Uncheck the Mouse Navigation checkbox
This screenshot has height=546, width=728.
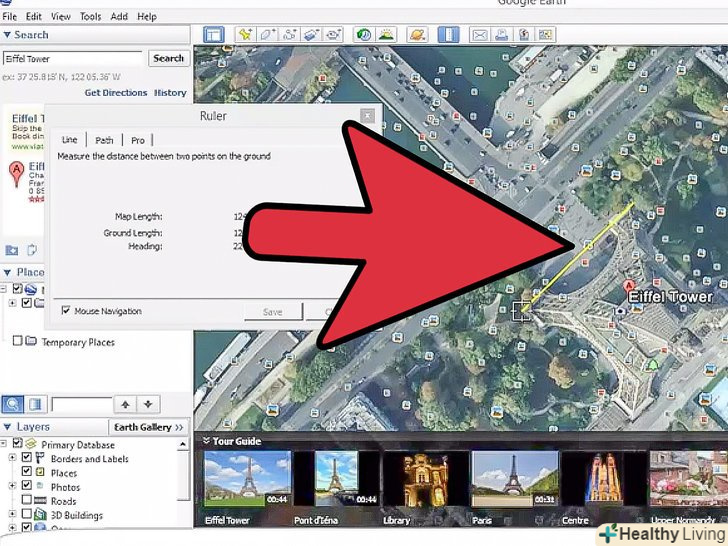[66, 311]
